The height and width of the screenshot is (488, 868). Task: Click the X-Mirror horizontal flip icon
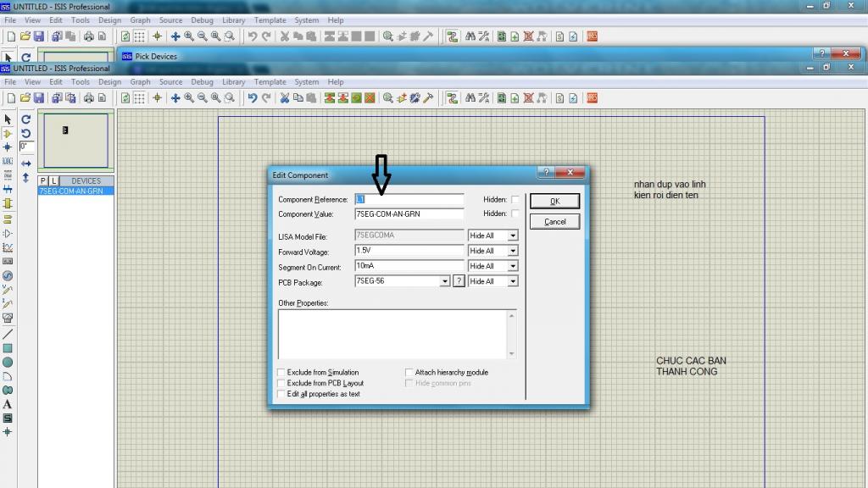click(x=26, y=164)
